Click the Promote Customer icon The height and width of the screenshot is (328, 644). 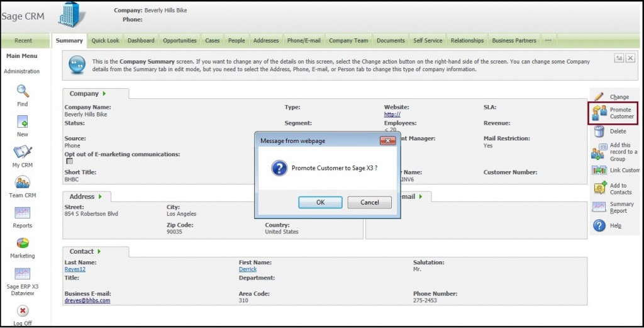599,113
